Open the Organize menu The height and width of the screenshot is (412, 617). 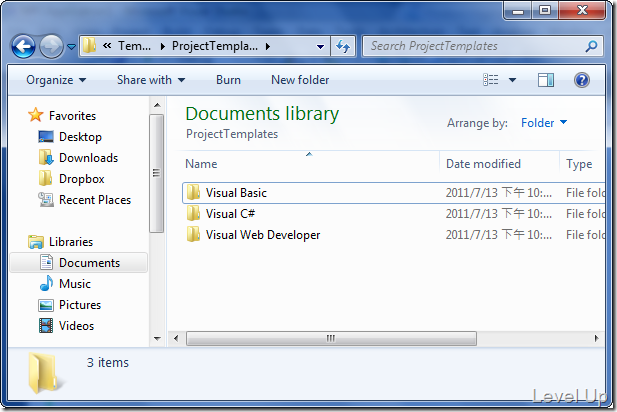[56, 80]
